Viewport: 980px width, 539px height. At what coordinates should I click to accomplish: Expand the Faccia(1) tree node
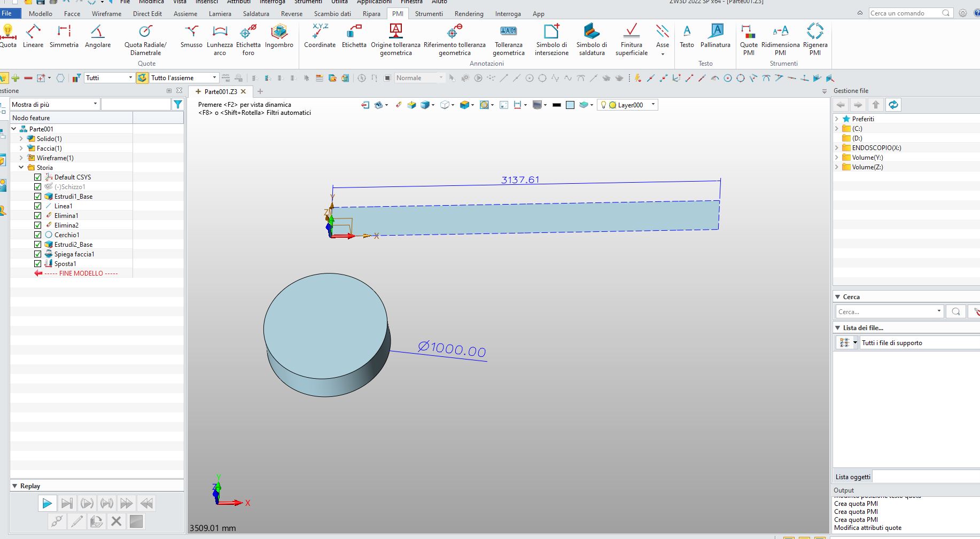coord(21,149)
